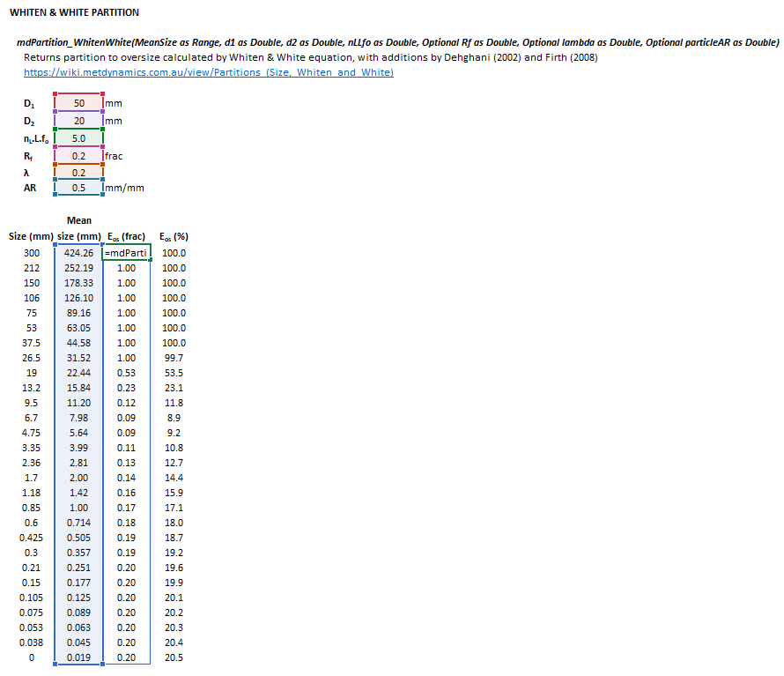Click the nL.Lfo input cell showing 5.0
The height and width of the screenshot is (676, 784).
pos(78,138)
